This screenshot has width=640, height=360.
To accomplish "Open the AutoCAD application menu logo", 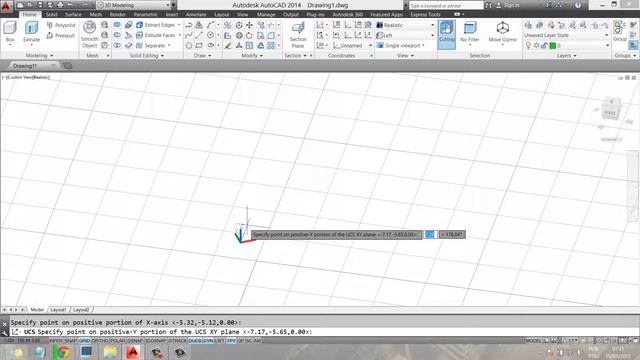I will pyautogui.click(x=6, y=6).
